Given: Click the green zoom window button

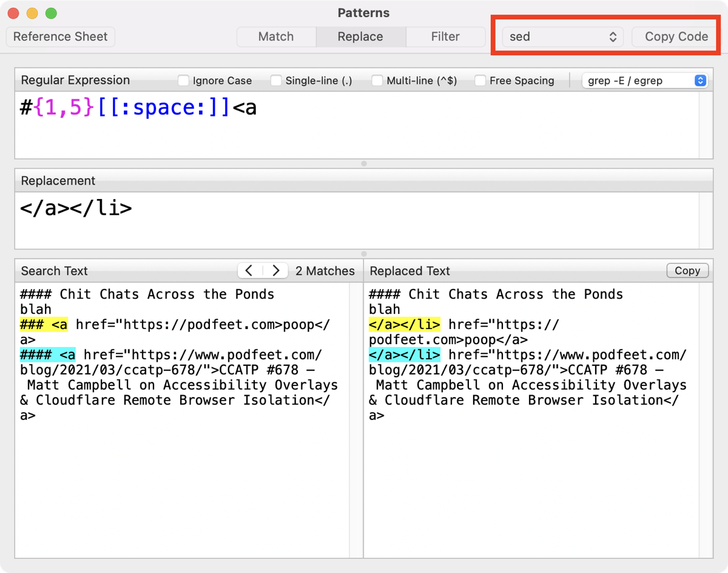Looking at the screenshot, I should click(51, 13).
